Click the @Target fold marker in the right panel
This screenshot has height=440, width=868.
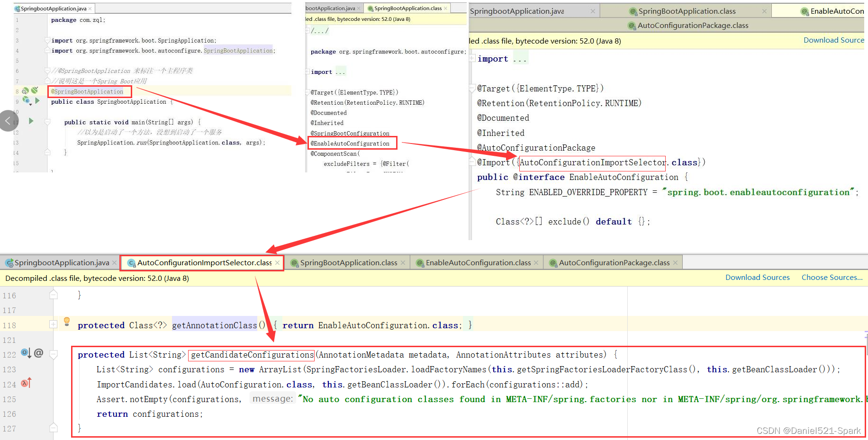pos(472,88)
